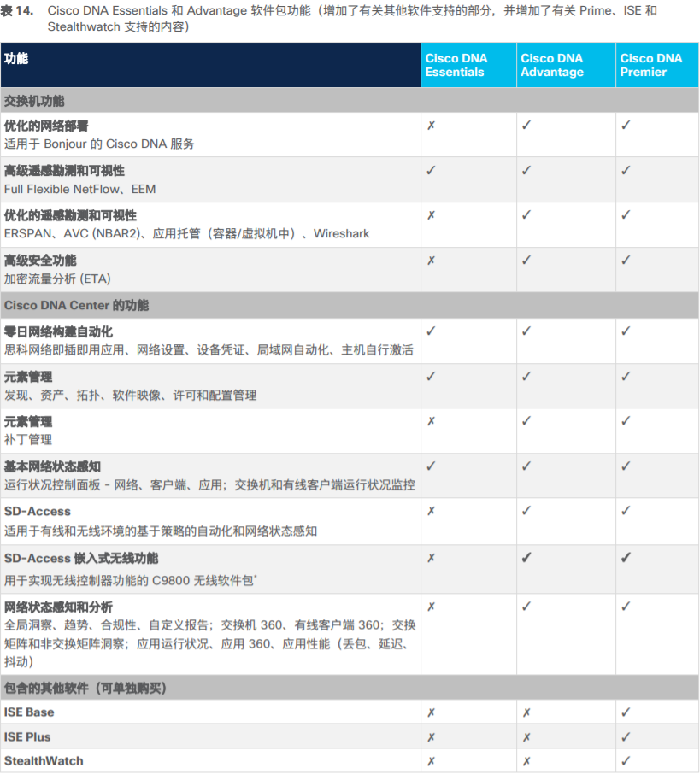Click the Advantage check mark for SD-Access 嵌入式无线功能

point(526,558)
